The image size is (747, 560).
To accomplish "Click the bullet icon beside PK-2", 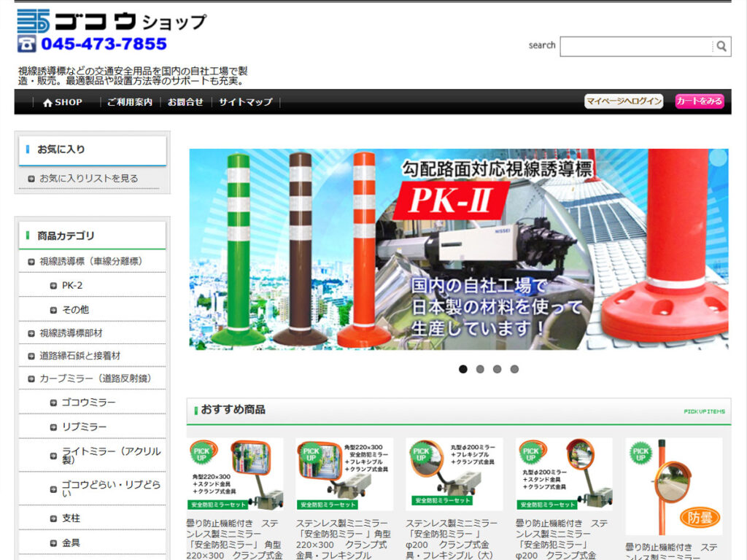I will [53, 286].
